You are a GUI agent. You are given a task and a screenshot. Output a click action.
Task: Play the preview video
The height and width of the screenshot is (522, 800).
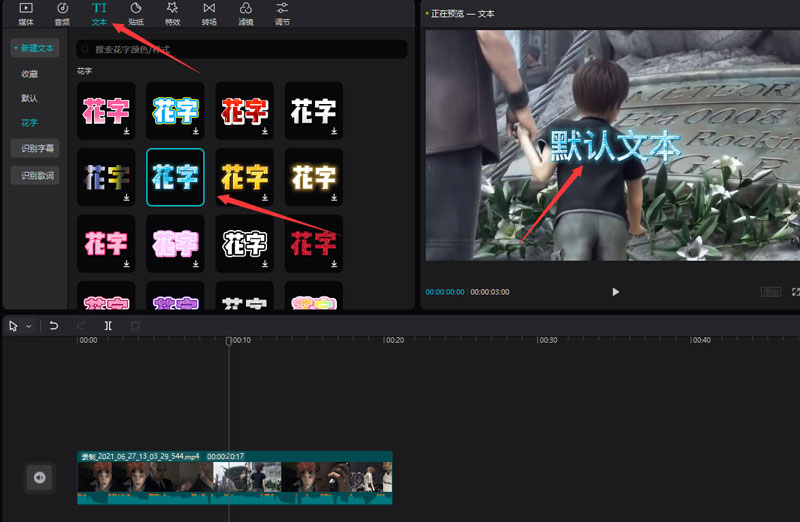[615, 292]
